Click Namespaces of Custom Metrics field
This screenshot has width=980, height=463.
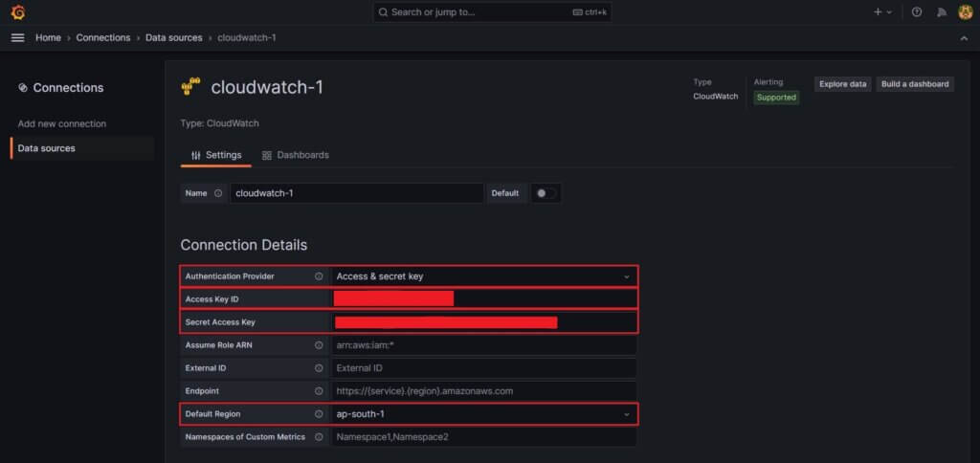(x=483, y=437)
